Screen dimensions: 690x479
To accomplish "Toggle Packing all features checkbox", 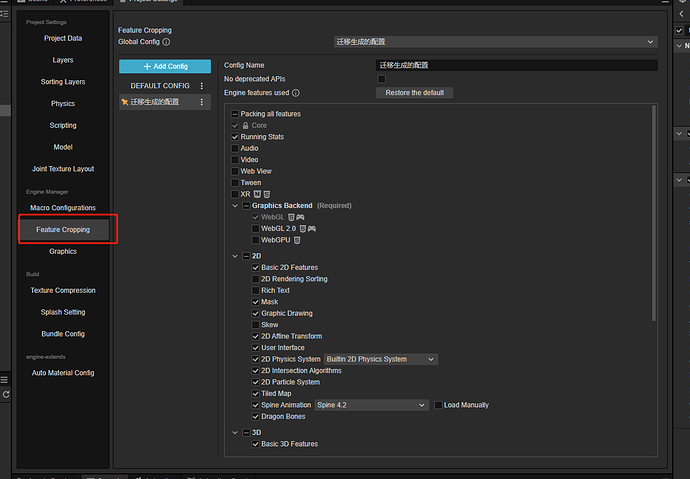I will (x=235, y=114).
